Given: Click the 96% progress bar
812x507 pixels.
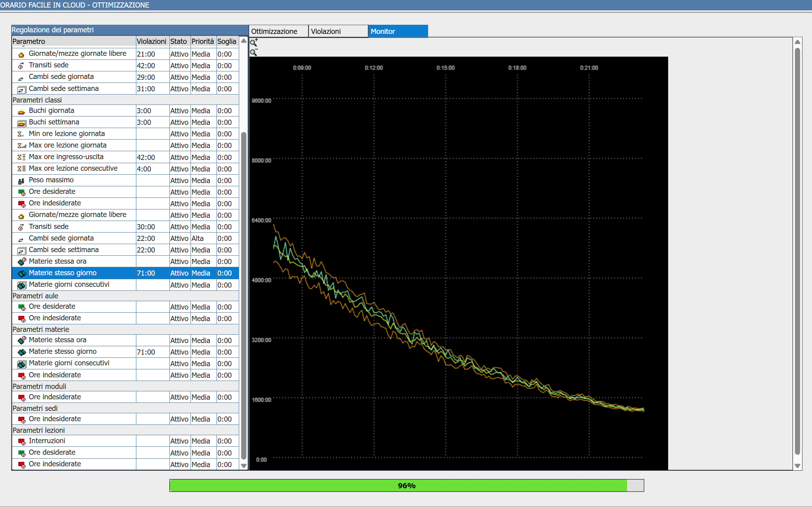Looking at the screenshot, I should 407,485.
